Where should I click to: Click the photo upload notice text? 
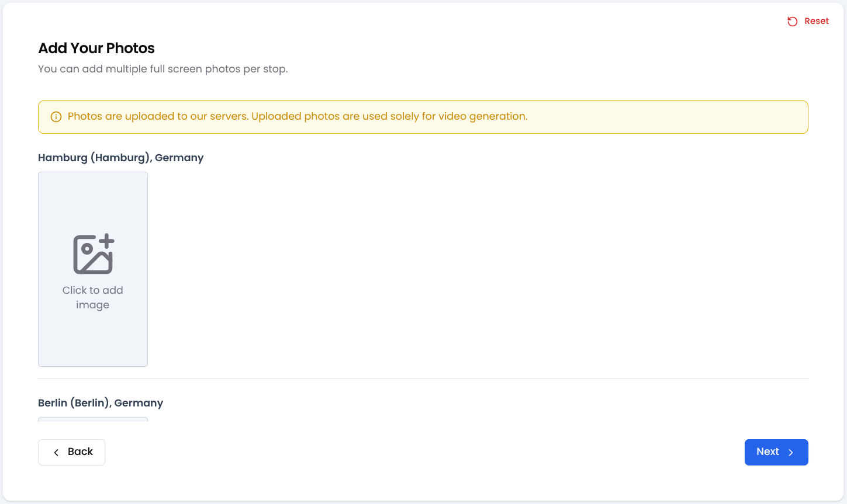click(x=297, y=116)
